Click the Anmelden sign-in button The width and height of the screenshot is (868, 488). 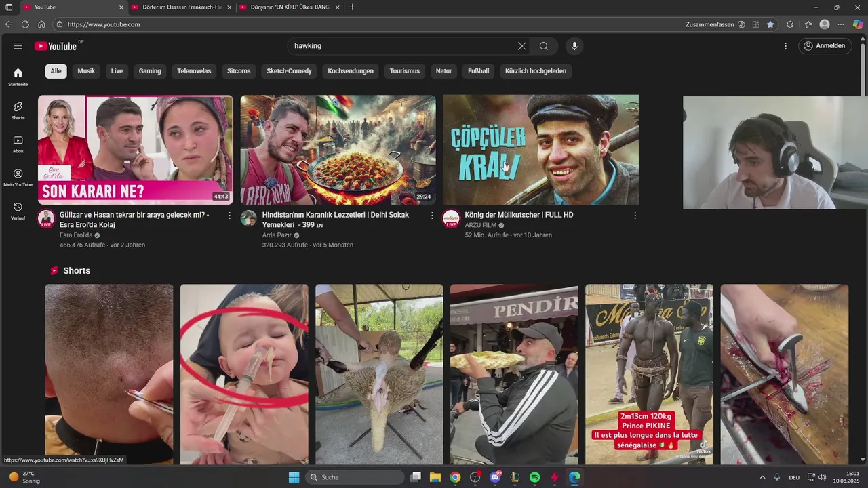tap(825, 46)
